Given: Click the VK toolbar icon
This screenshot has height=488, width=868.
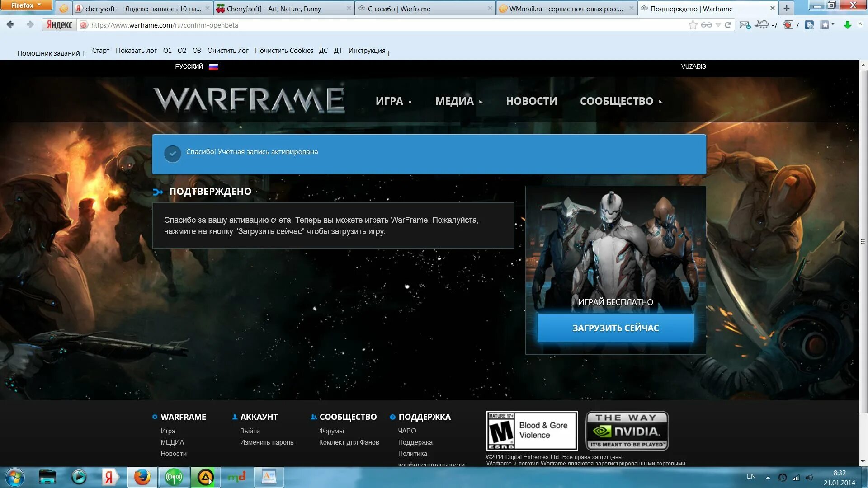Looking at the screenshot, I should pos(809,25).
